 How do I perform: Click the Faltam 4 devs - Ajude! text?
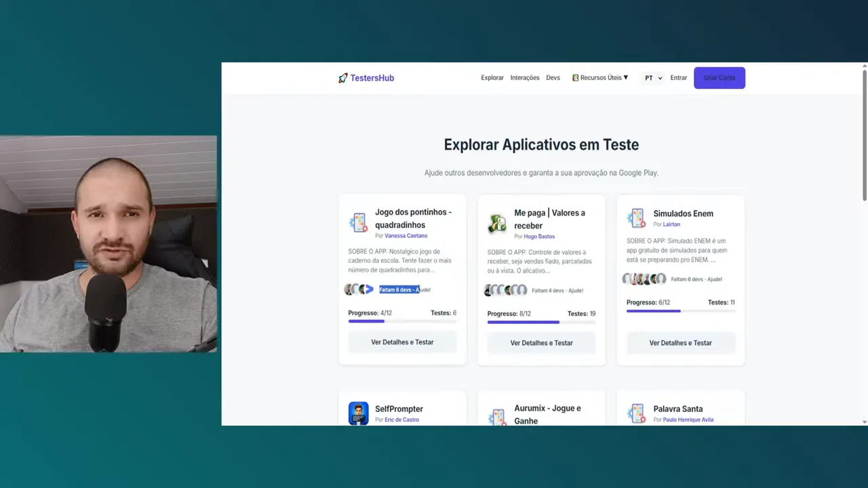tap(557, 291)
